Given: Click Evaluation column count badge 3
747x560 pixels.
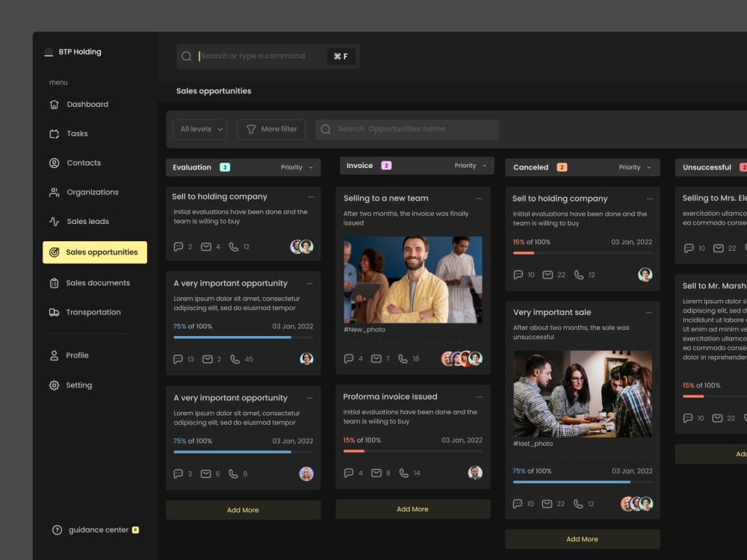Looking at the screenshot, I should point(225,167).
